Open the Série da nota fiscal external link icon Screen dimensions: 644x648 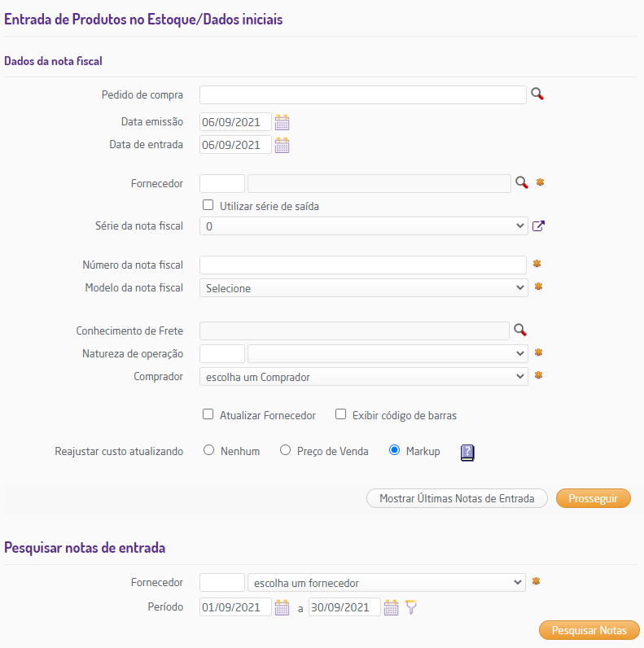click(x=538, y=226)
